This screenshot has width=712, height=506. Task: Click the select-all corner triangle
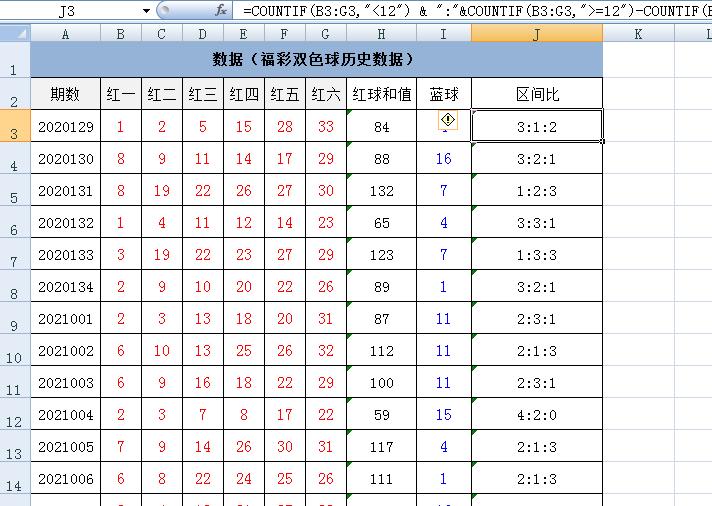click(x=15, y=33)
